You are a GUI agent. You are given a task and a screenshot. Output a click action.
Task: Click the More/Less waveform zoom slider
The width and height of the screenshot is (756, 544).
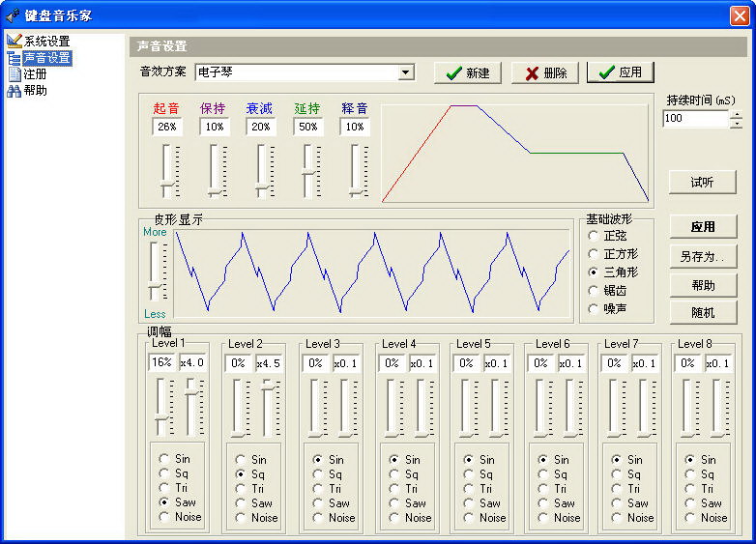pos(155,286)
